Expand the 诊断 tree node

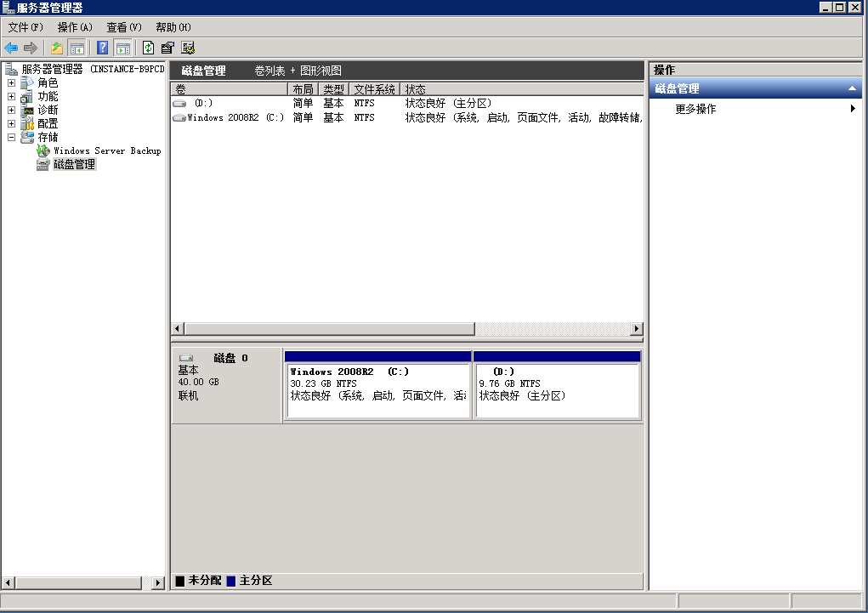(11, 110)
